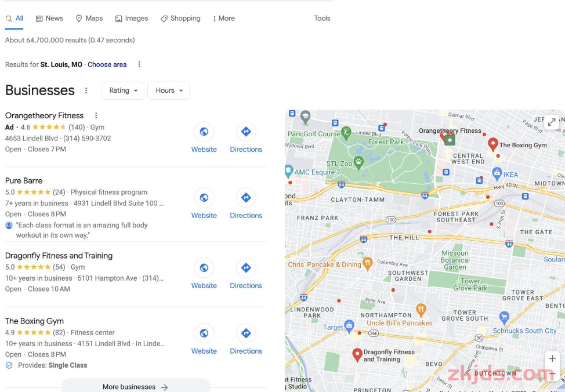This screenshot has width=565, height=392.
Task: Switch to the News tab
Action: click(x=49, y=19)
